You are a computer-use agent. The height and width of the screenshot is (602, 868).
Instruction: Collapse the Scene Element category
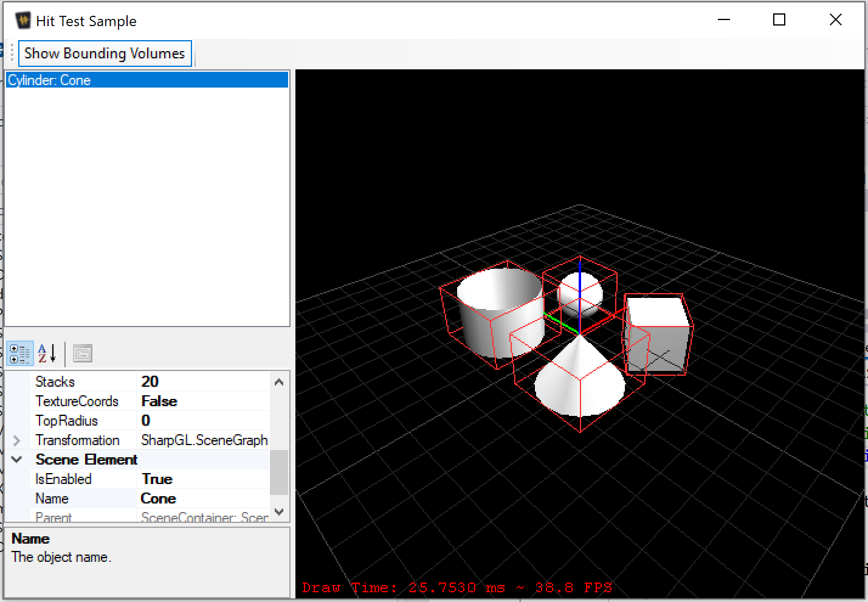point(16,460)
